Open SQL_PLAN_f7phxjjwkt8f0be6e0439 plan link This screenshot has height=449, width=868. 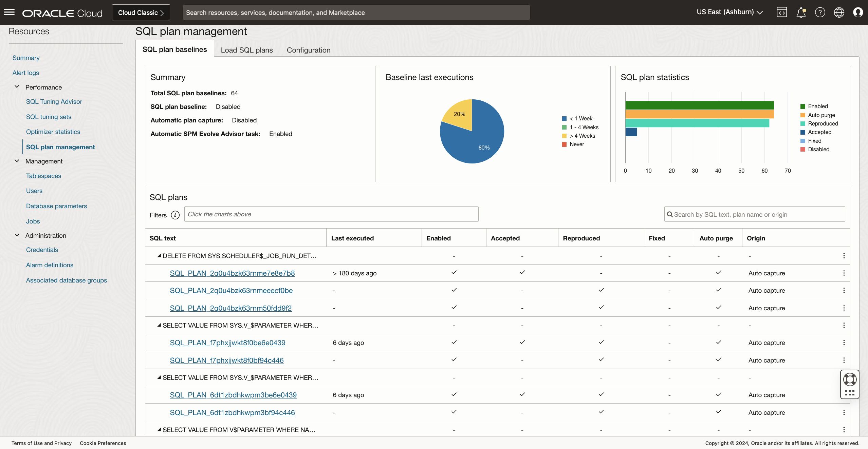[x=227, y=343]
